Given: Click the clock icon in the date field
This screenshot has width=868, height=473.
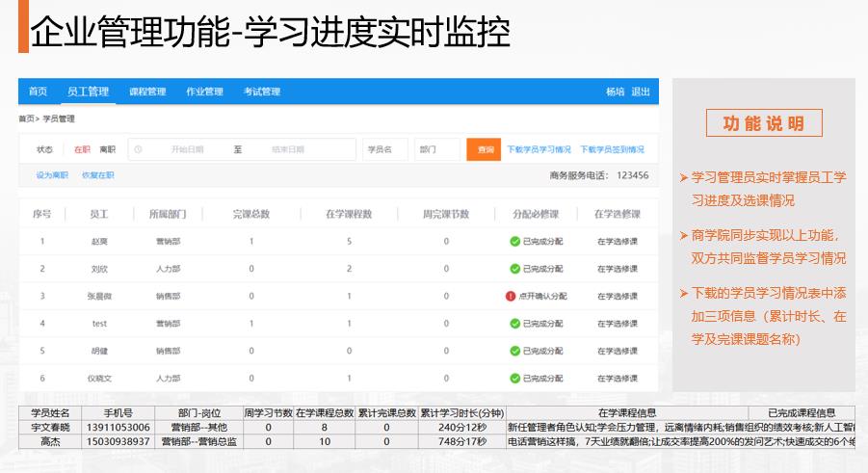Looking at the screenshot, I should pos(138,149).
